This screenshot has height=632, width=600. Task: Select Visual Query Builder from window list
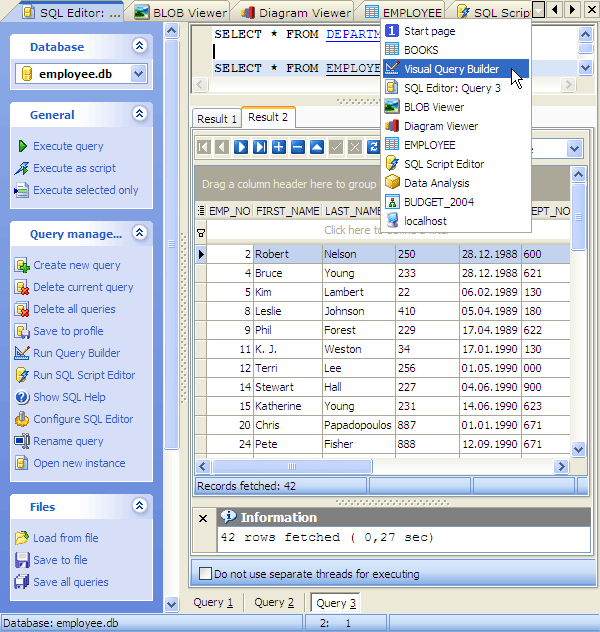click(x=456, y=69)
